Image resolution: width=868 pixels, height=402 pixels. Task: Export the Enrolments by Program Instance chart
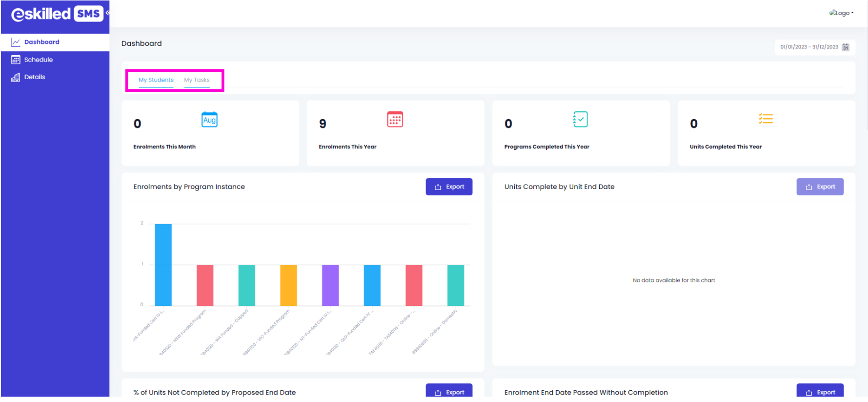click(449, 187)
